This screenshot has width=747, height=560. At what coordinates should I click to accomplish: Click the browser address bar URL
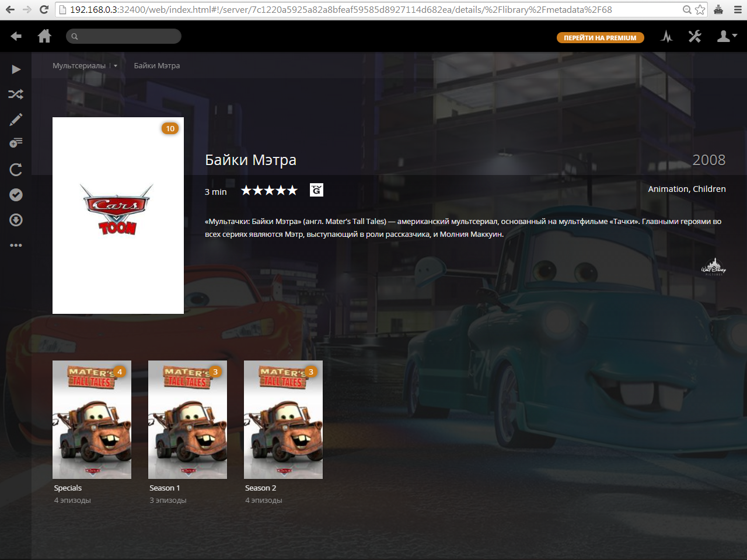point(340,9)
